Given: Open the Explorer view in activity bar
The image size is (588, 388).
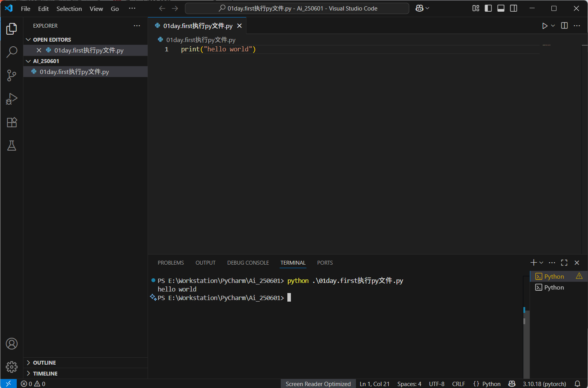Looking at the screenshot, I should click(12, 29).
